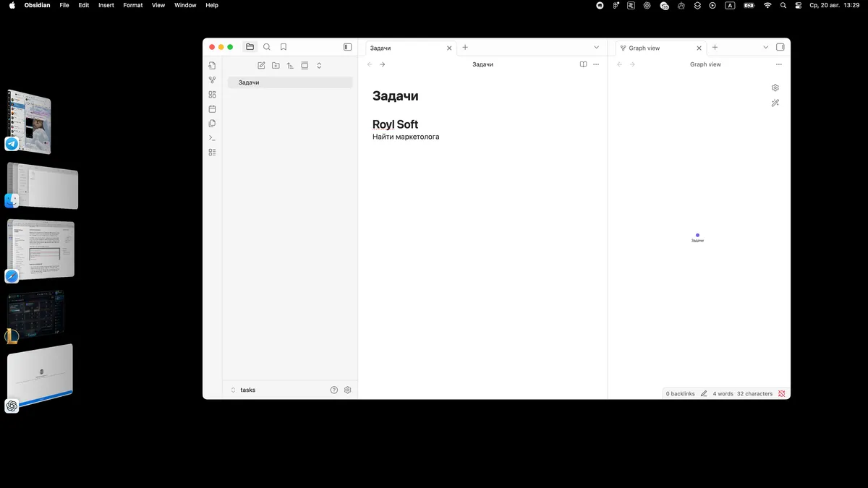The height and width of the screenshot is (488, 868).
Task: Open graph view from the ribbon
Action: (212, 80)
